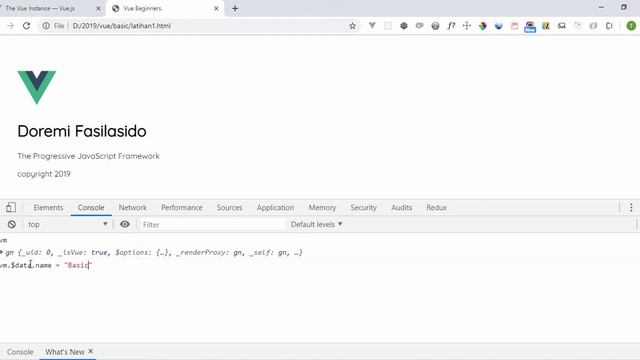Select the drawer Console tab
This screenshot has height=360, width=640.
20,351
